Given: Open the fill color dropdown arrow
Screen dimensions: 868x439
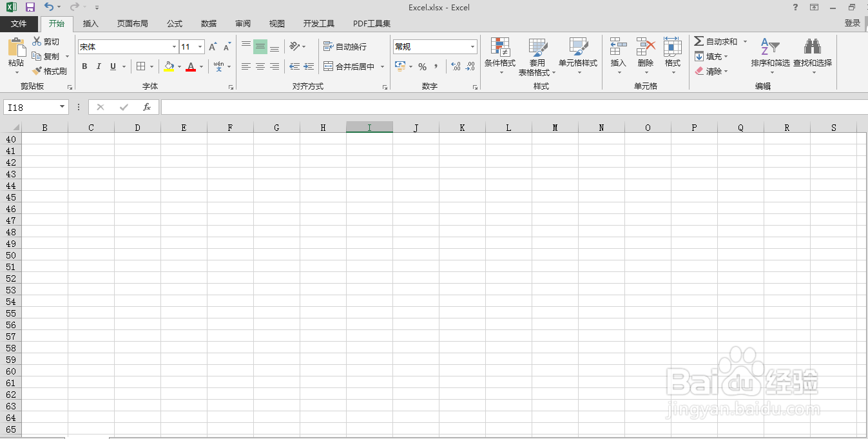Looking at the screenshot, I should [x=179, y=66].
